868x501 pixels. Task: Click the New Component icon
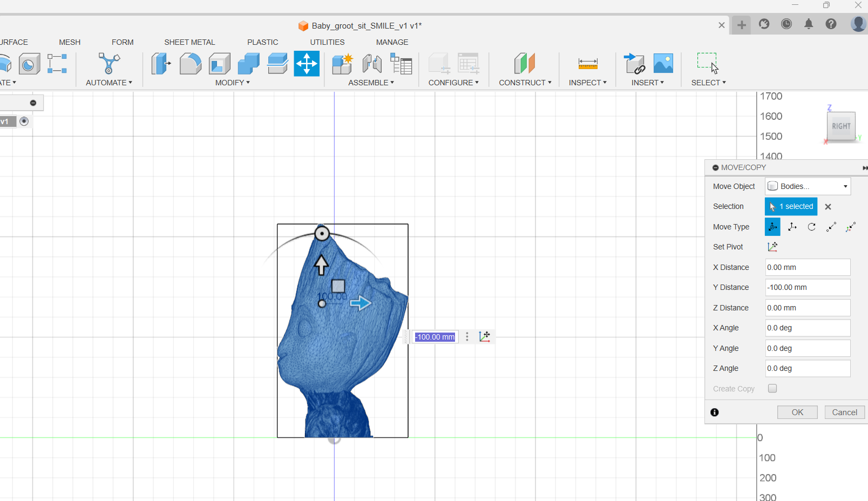point(342,64)
